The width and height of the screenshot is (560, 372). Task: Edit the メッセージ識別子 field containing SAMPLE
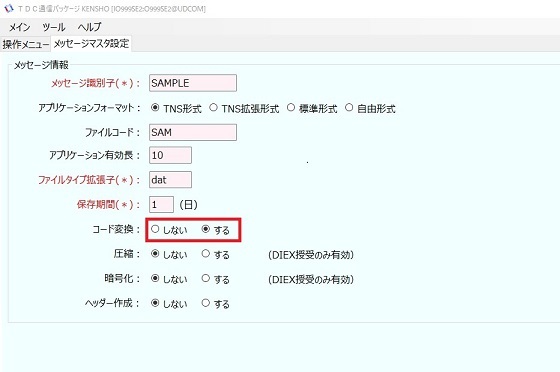point(193,83)
